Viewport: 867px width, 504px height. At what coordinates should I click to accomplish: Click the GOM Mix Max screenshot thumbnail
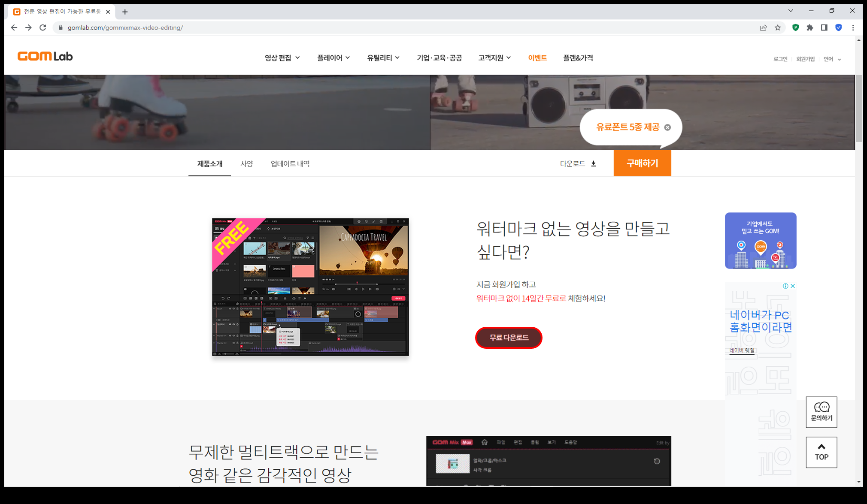310,287
